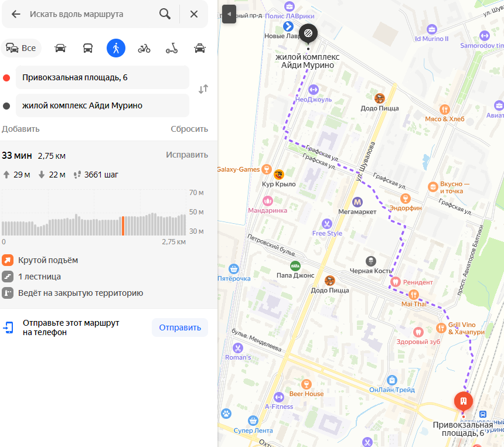The image size is (504, 447).
Task: Open the 'Free Style' salon marker
Action: [x=327, y=224]
